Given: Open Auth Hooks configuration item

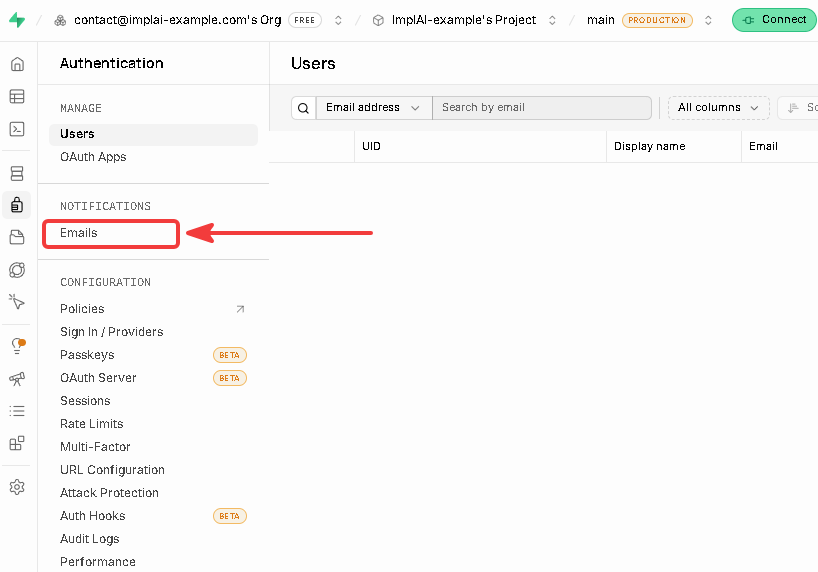Looking at the screenshot, I should tap(92, 516).
